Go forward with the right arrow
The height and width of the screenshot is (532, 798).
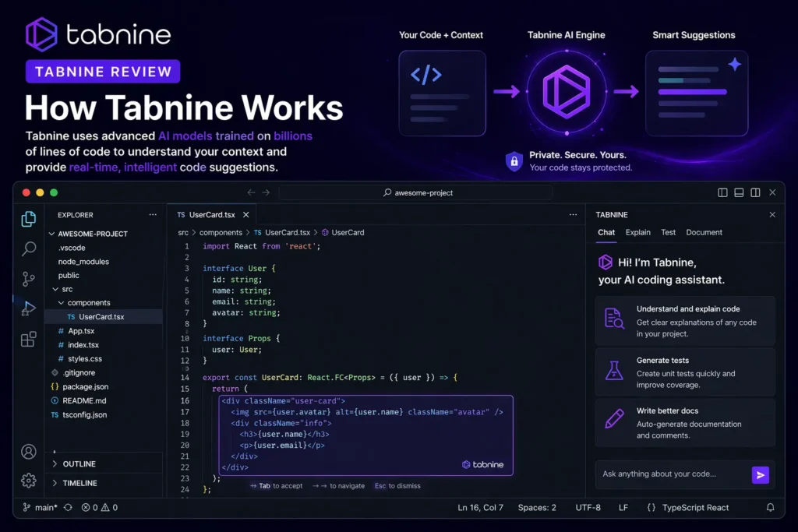pos(267,192)
